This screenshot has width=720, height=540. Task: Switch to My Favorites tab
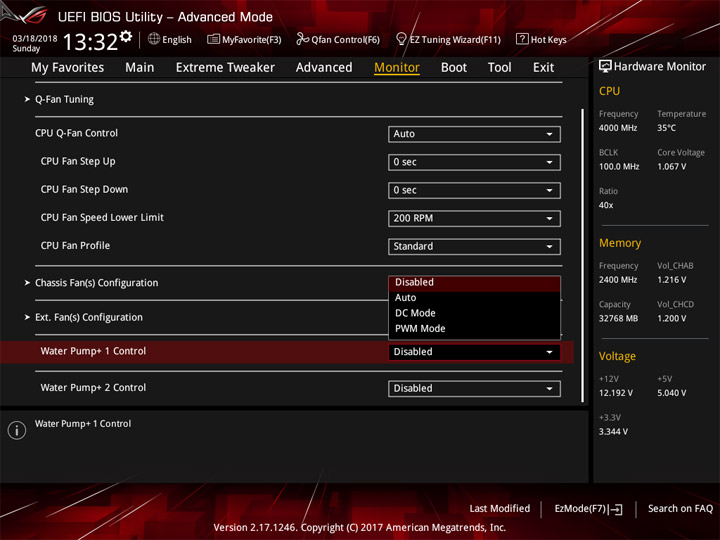click(68, 68)
